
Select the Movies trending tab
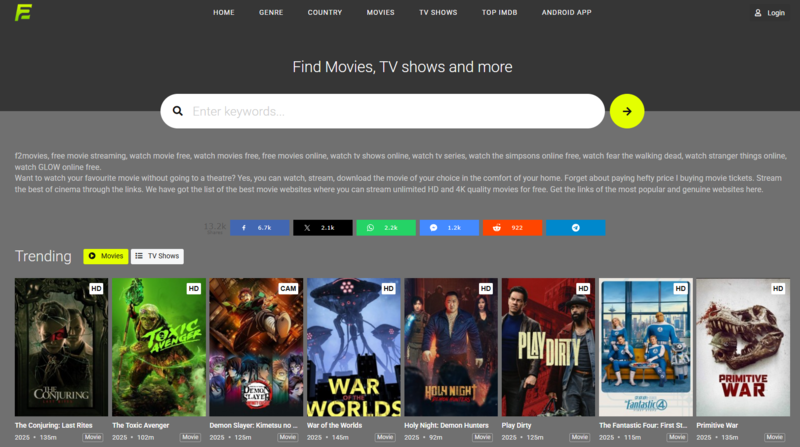(106, 256)
